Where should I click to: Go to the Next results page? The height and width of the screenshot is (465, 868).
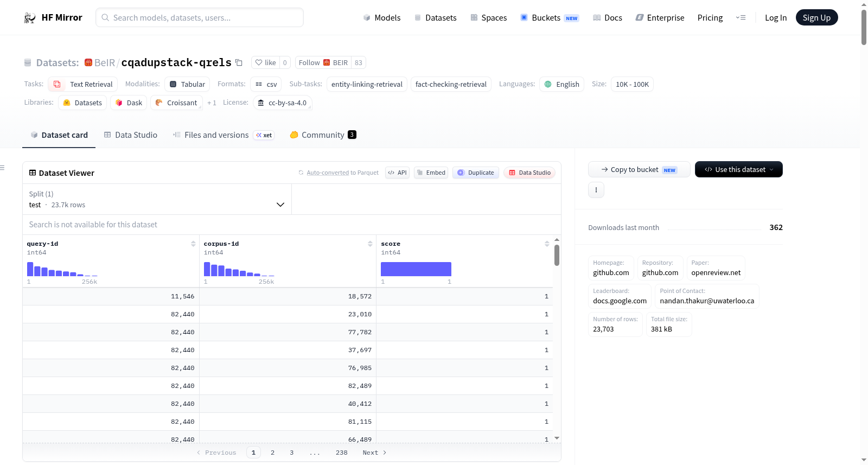[x=374, y=453]
